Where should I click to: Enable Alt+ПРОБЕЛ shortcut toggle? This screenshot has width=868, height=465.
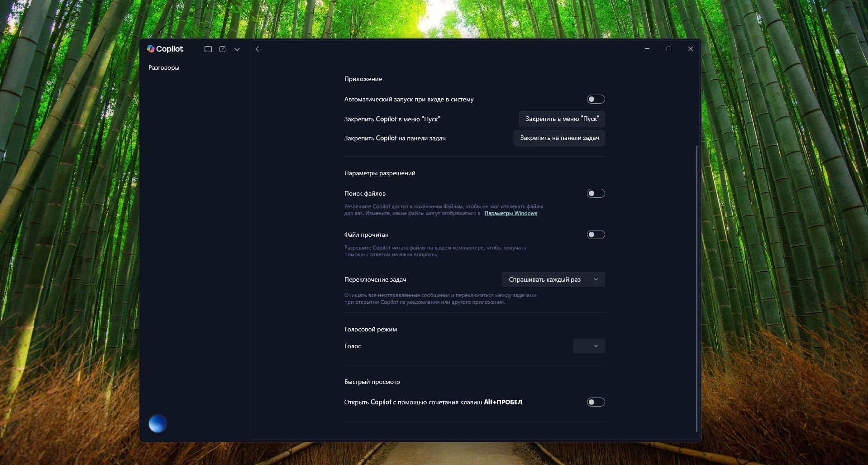tap(596, 402)
